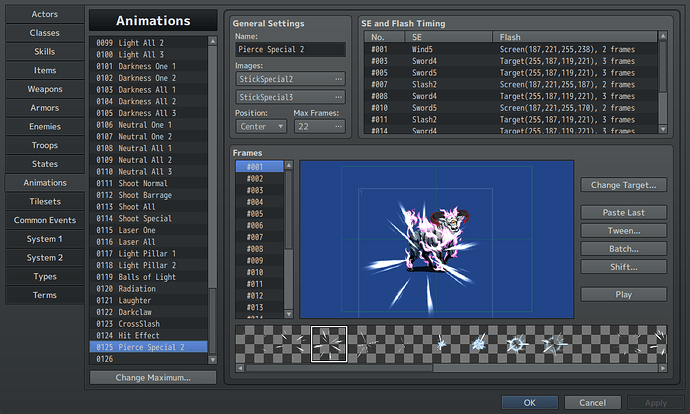This screenshot has height=414, width=690.
Task: Open the Max Frames ellipsis button
Action: pyautogui.click(x=338, y=127)
